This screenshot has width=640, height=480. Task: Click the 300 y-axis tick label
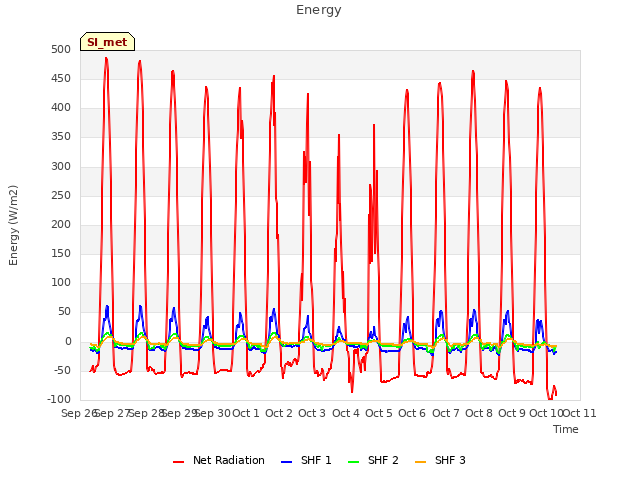click(x=61, y=166)
